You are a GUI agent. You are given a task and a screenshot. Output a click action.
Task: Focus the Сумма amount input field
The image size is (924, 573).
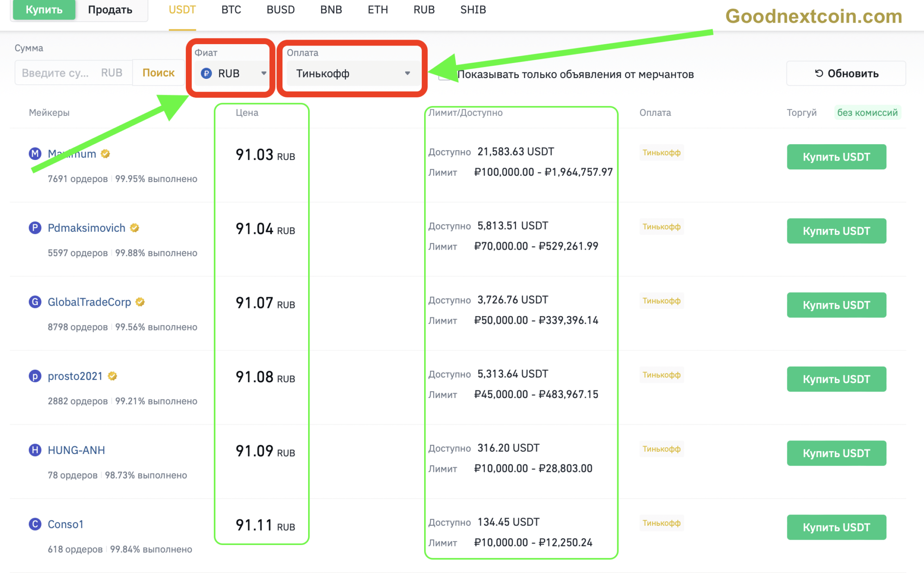(x=74, y=73)
